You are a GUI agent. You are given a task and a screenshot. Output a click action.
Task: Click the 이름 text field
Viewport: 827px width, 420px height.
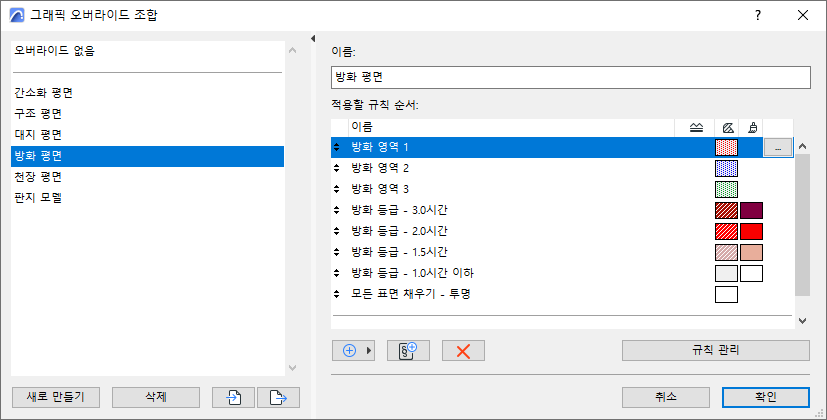570,78
